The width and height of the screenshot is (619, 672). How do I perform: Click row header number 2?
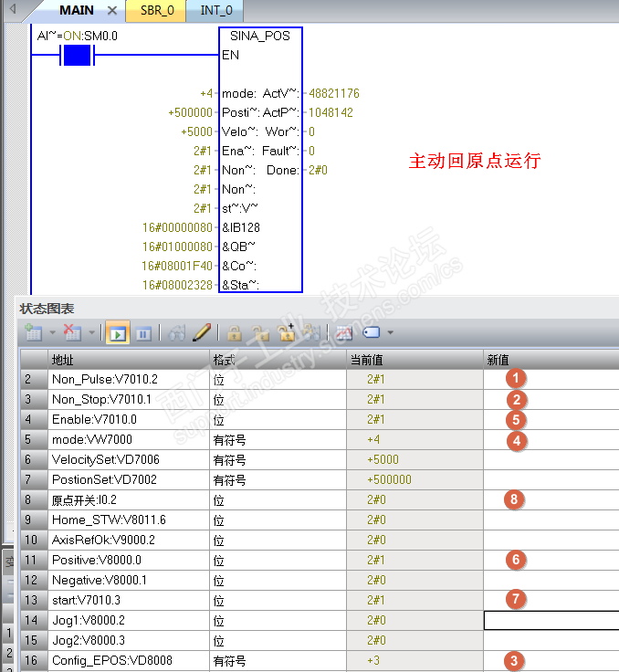34,379
